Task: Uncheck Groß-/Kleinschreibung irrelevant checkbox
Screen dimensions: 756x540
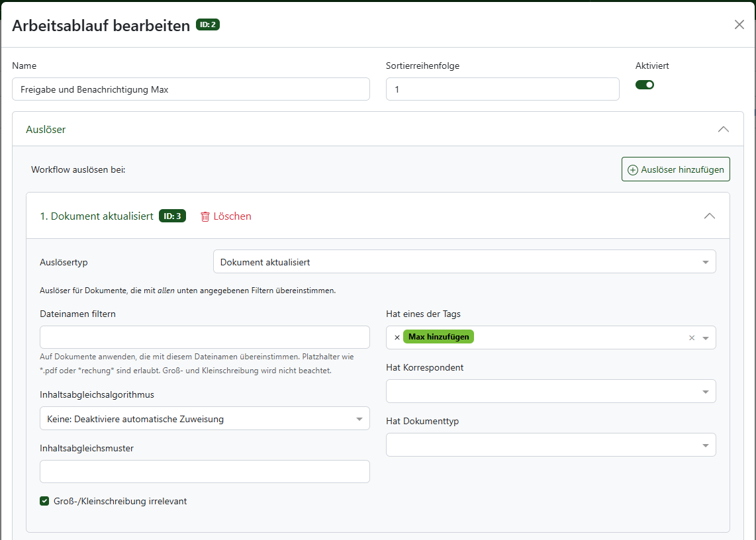Action: coord(45,501)
